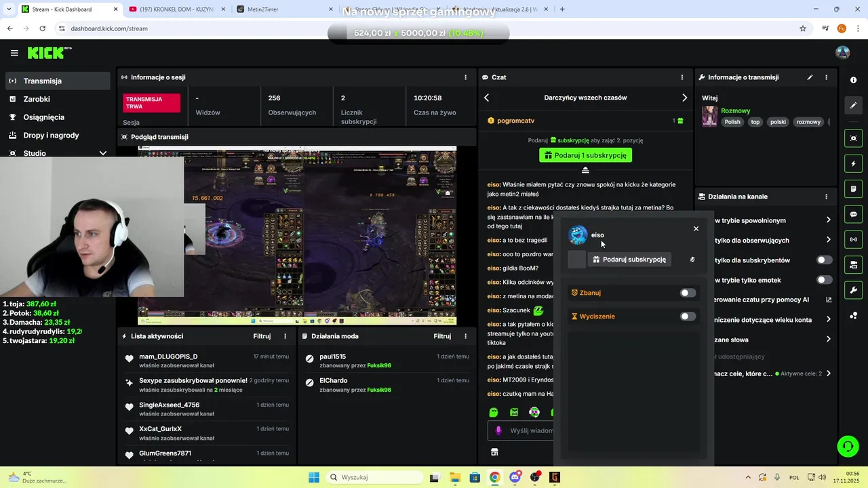Click the three-dots cluster icon in the right rail
This screenshot has width=868, height=488.
[x=853, y=315]
